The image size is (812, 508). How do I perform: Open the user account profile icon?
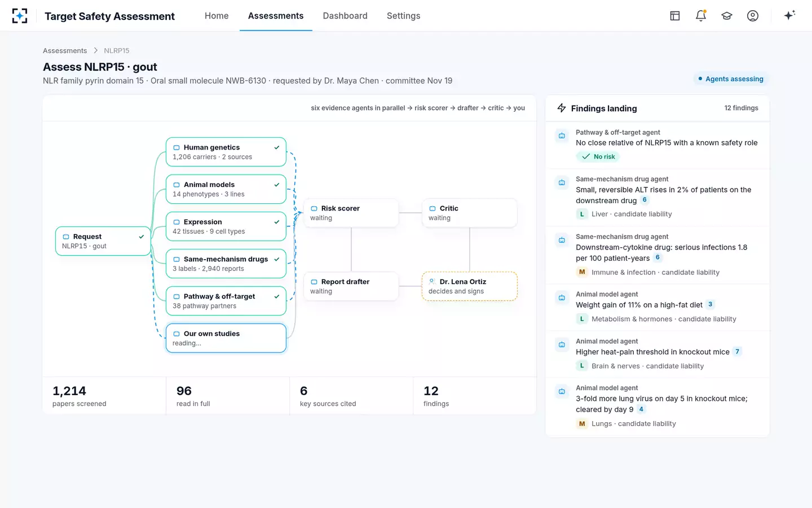[x=753, y=16]
